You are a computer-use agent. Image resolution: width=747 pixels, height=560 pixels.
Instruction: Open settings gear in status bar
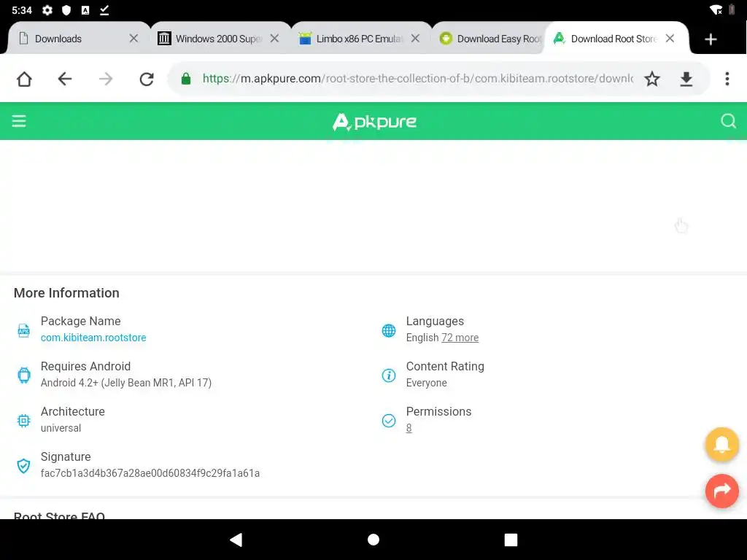click(x=47, y=10)
